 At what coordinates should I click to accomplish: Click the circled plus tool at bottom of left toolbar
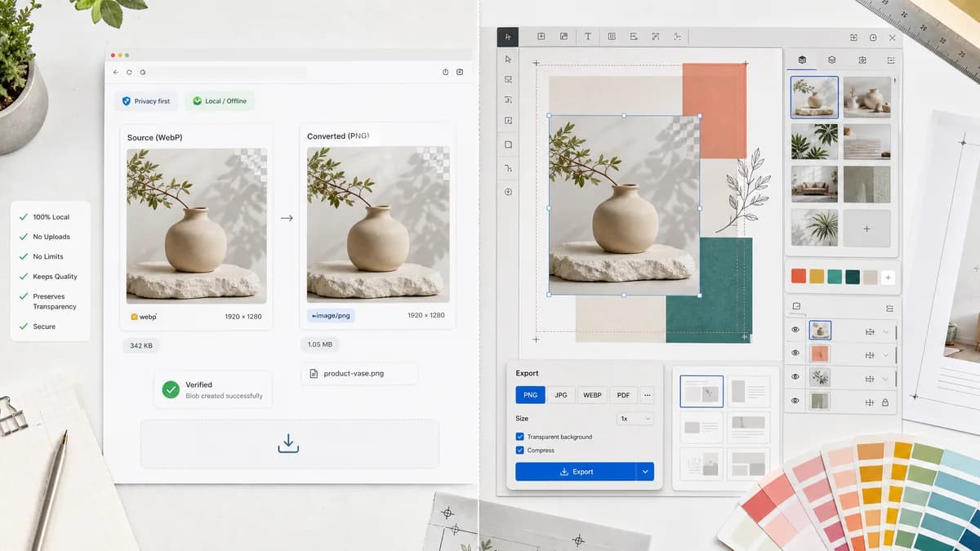508,192
